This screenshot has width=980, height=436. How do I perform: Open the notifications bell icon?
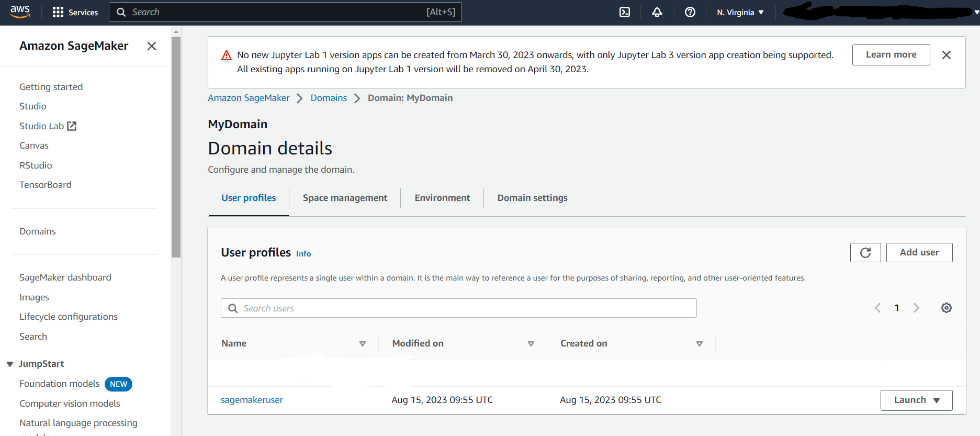click(657, 12)
